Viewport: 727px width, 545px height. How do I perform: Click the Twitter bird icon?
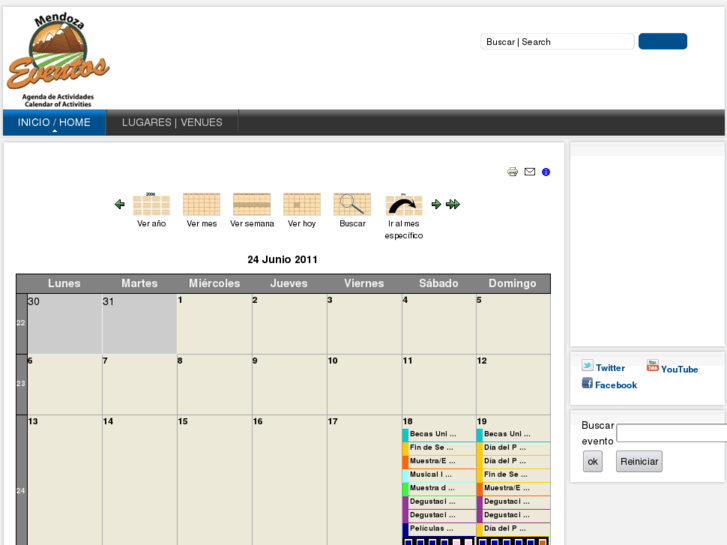pyautogui.click(x=587, y=365)
